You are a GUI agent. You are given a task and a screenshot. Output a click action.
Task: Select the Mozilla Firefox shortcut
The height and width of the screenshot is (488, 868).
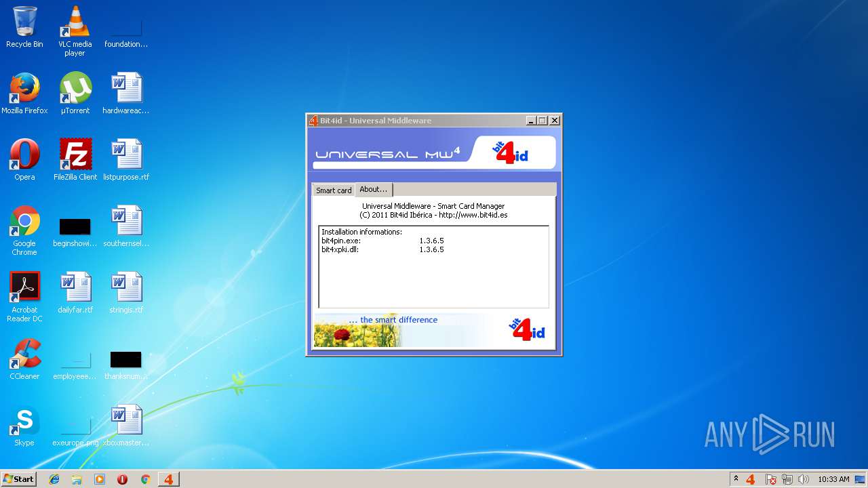point(24,94)
